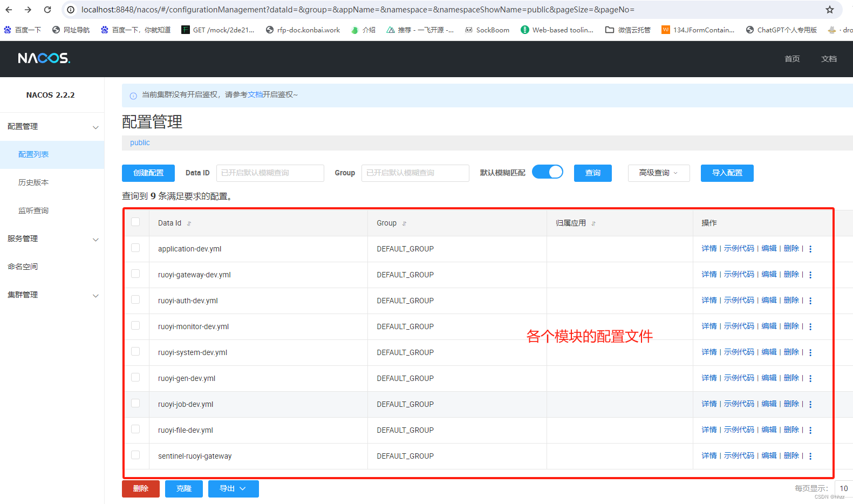Open the rfp-doc.konbai.work bookmark
The image size is (853, 504).
tap(303, 30)
